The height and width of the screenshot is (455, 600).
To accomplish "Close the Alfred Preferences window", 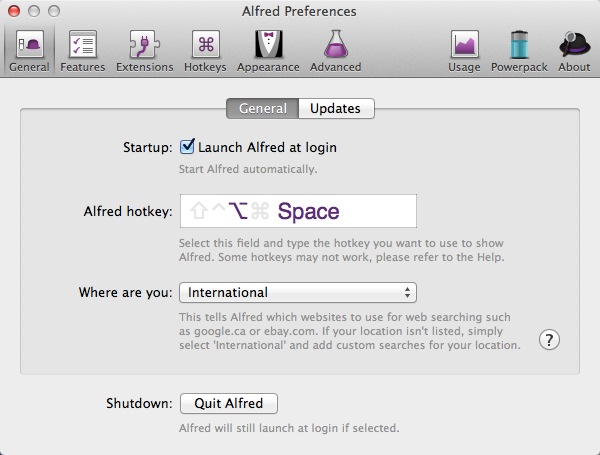I will pyautogui.click(x=14, y=11).
